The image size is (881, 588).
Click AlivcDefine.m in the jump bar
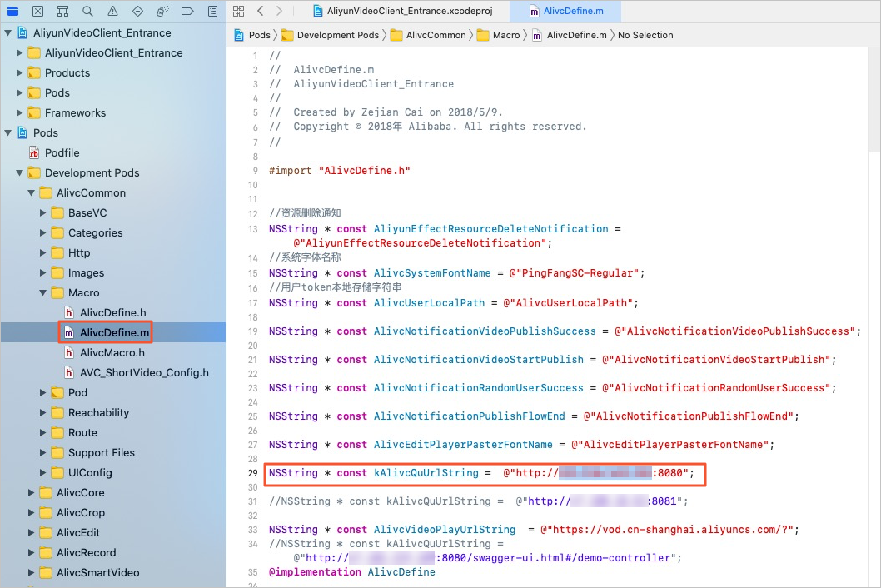[x=570, y=35]
